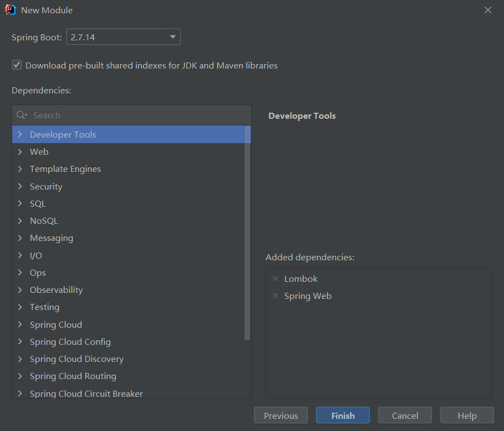Open the Spring Boot version dropdown
This screenshot has width=504, height=431.
pyautogui.click(x=124, y=37)
